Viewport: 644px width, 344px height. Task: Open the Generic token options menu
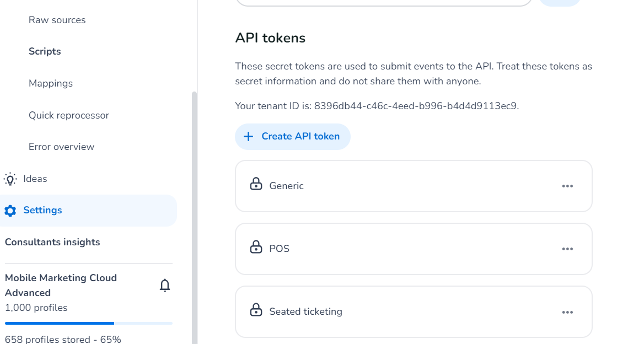(567, 186)
